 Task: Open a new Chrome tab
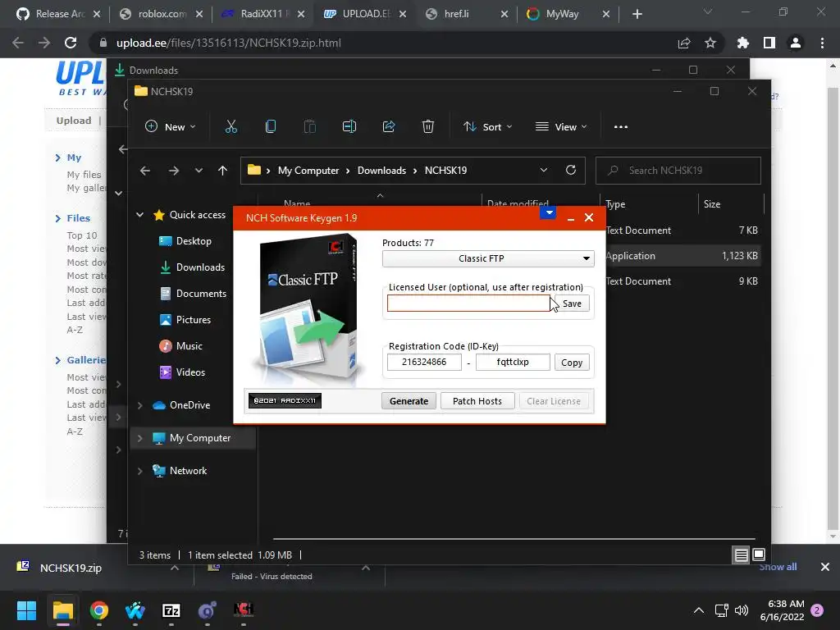tap(637, 14)
